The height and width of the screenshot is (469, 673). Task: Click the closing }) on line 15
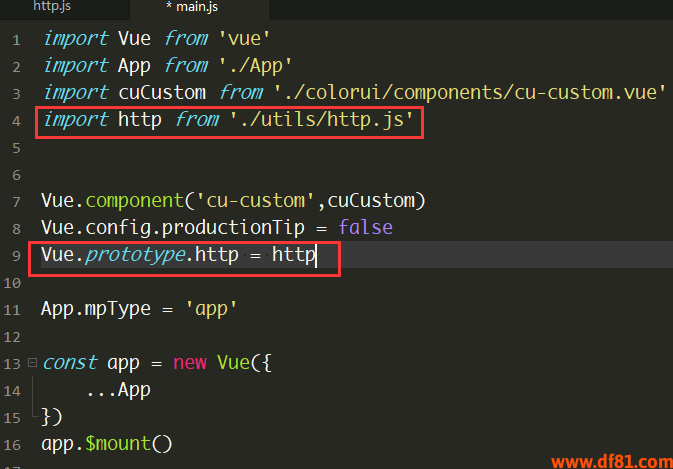[52, 417]
